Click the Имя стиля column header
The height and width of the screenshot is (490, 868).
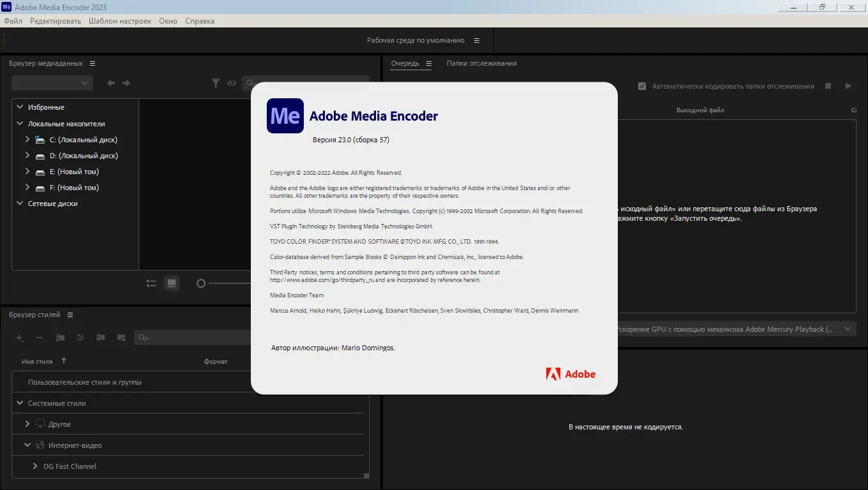[x=37, y=362]
